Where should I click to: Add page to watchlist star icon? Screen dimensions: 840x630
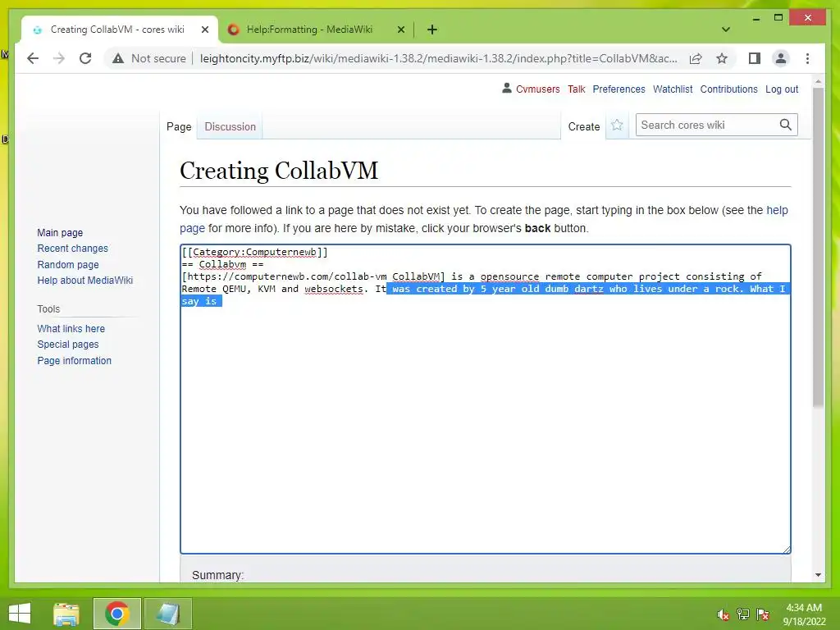click(x=617, y=126)
